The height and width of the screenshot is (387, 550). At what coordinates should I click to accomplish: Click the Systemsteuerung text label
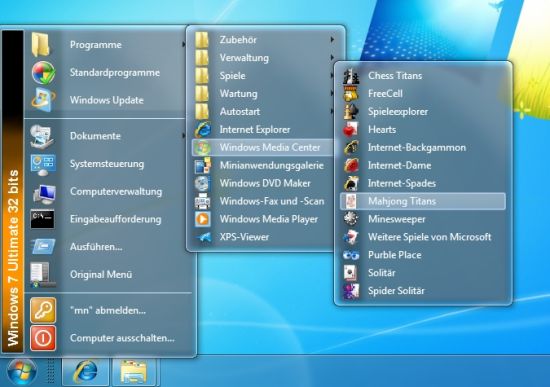[107, 164]
